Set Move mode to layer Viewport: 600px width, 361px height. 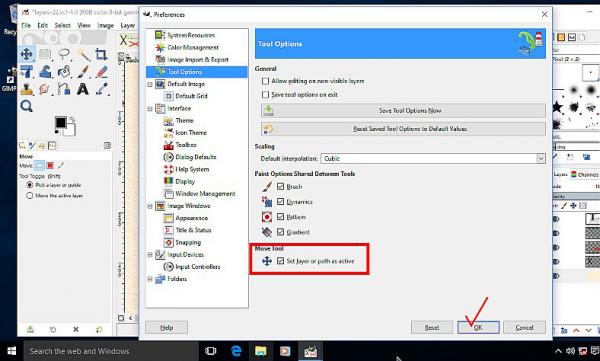click(39, 165)
